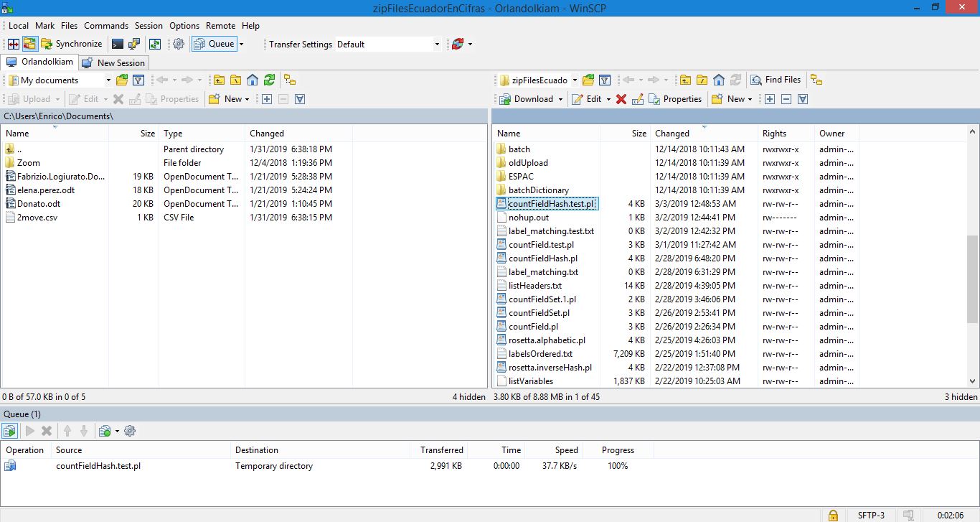Toggle synchronized browsing in the local panel

(289, 80)
